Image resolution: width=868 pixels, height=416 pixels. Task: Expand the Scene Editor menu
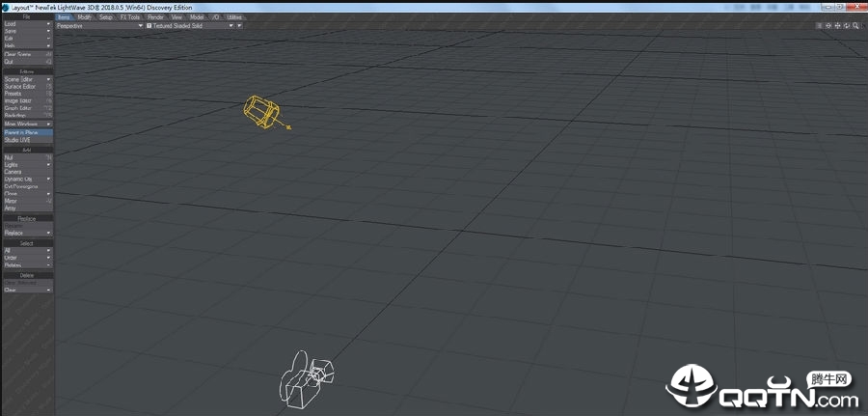[x=28, y=79]
